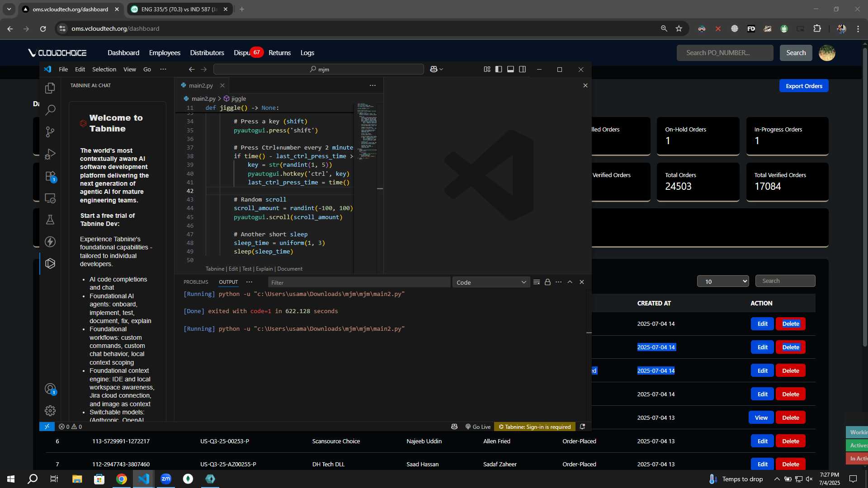Open the rows-per-page dropdown showing 10
868x488 pixels.
(x=723, y=281)
